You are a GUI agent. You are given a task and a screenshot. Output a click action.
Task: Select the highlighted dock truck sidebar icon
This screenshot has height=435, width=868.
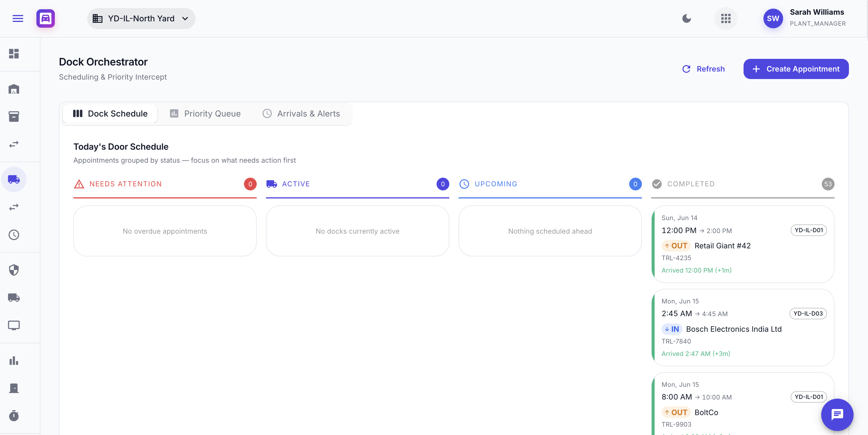point(14,179)
